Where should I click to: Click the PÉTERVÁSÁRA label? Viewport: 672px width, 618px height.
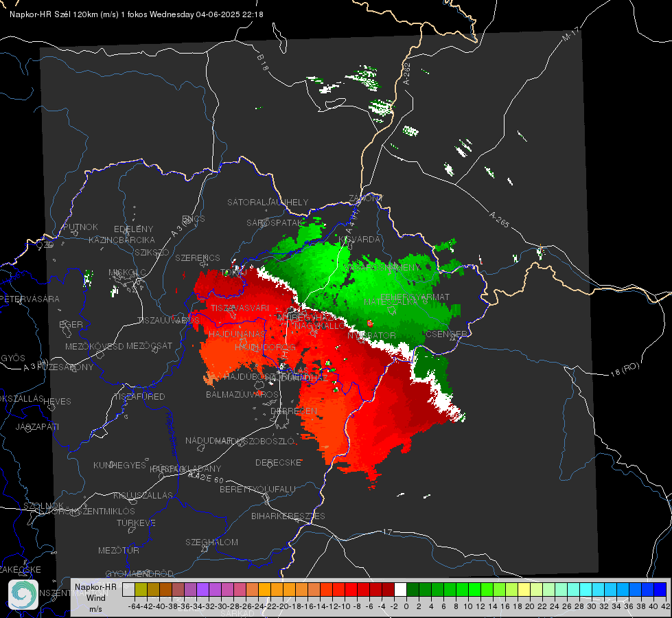tap(30, 299)
